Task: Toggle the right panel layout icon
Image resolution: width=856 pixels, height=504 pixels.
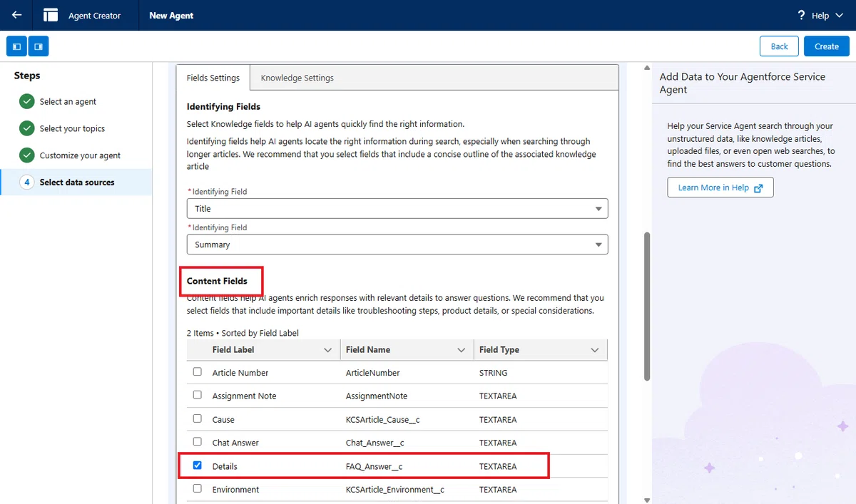Action: [39, 46]
